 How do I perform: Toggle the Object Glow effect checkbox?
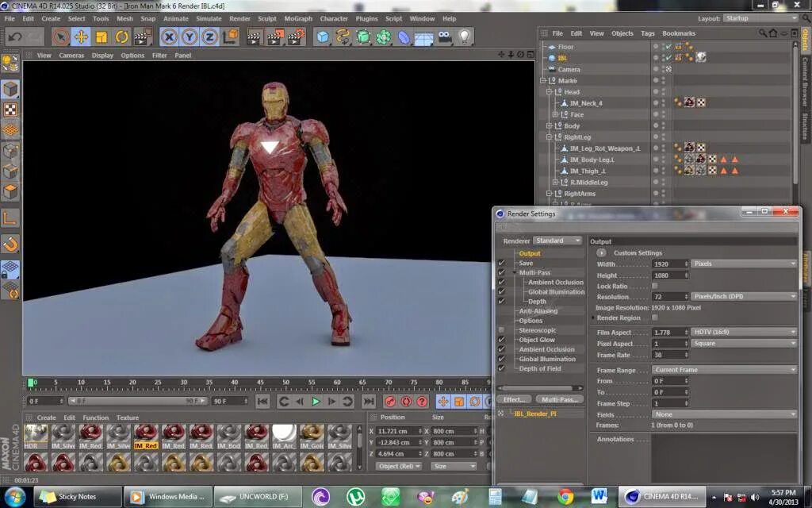[x=501, y=340]
